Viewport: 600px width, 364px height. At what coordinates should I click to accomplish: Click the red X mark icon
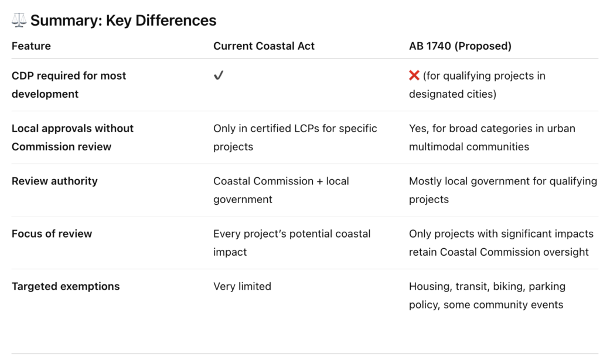coord(414,75)
